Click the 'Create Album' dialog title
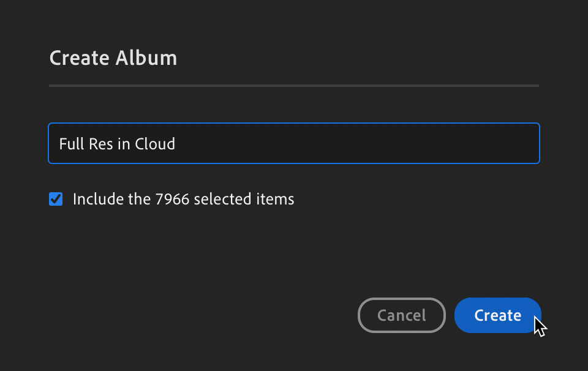Image resolution: width=588 pixels, height=371 pixels. click(113, 58)
